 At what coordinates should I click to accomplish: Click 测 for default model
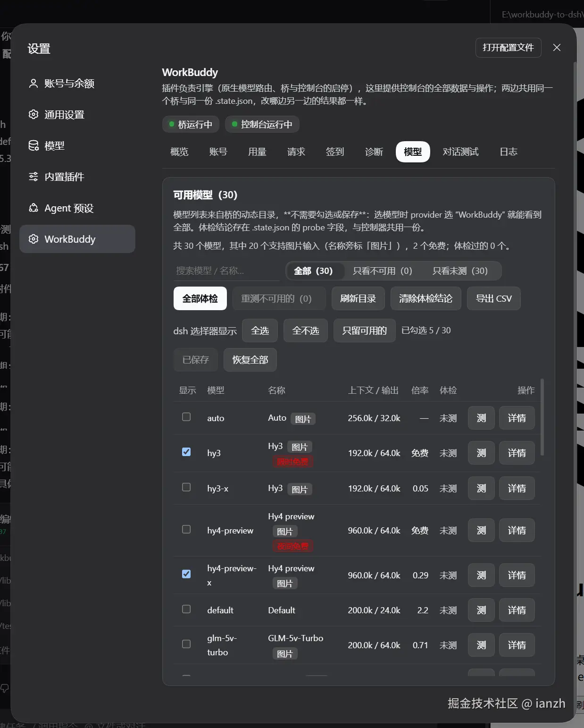(481, 610)
